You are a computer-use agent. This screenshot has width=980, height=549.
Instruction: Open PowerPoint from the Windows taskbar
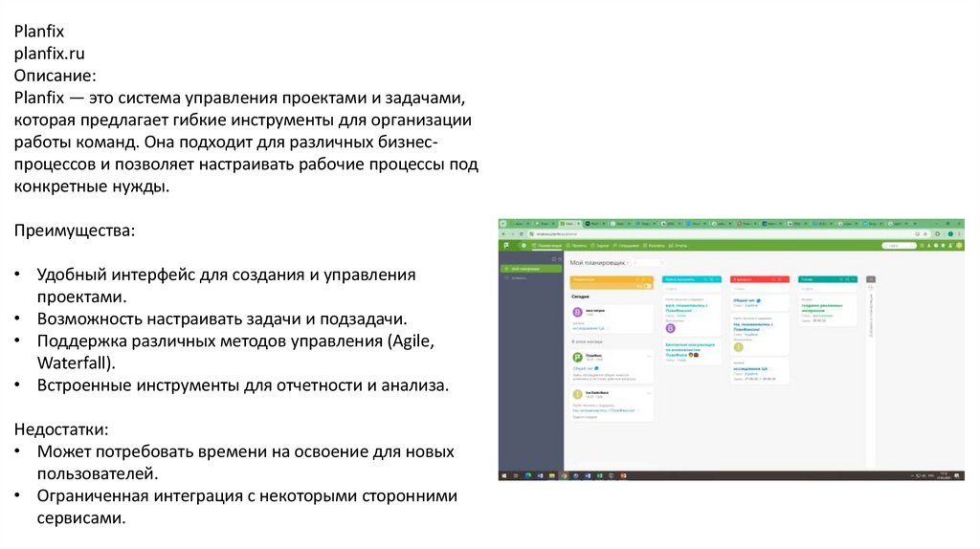click(623, 476)
